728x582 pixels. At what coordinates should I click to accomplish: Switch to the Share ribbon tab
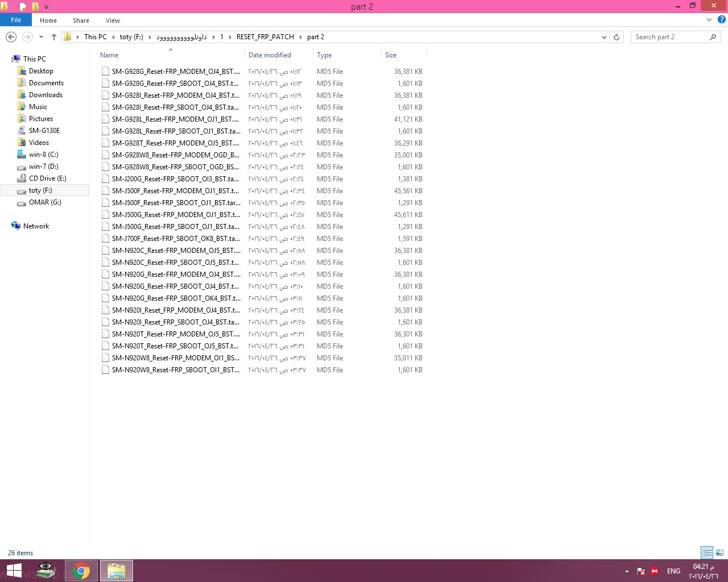[81, 20]
